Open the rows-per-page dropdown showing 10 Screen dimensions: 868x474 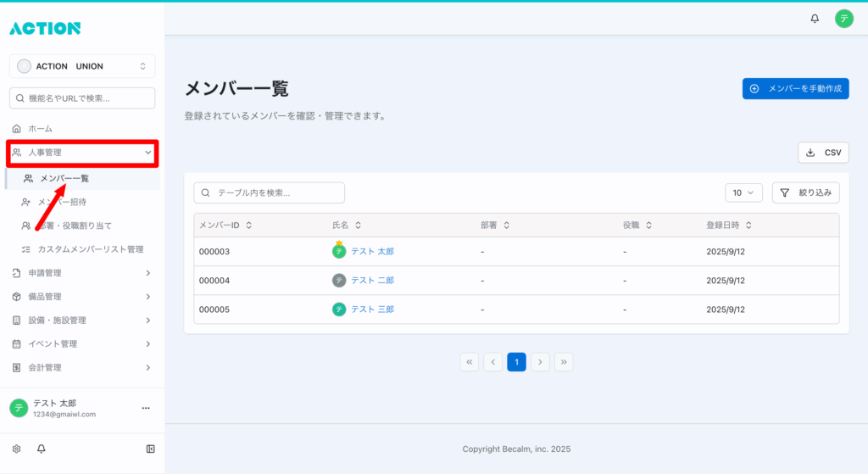click(743, 192)
